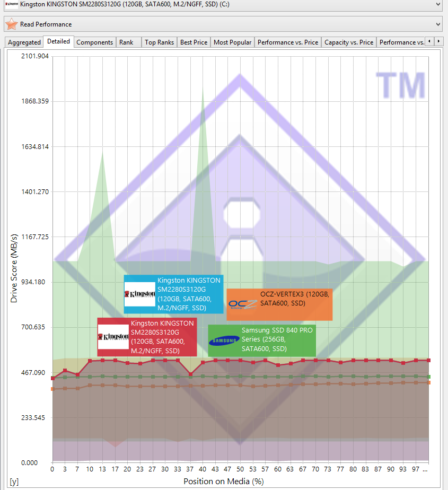Click the Kingston logo icon in drive selector
This screenshot has width=448, height=490.
[x=12, y=4]
